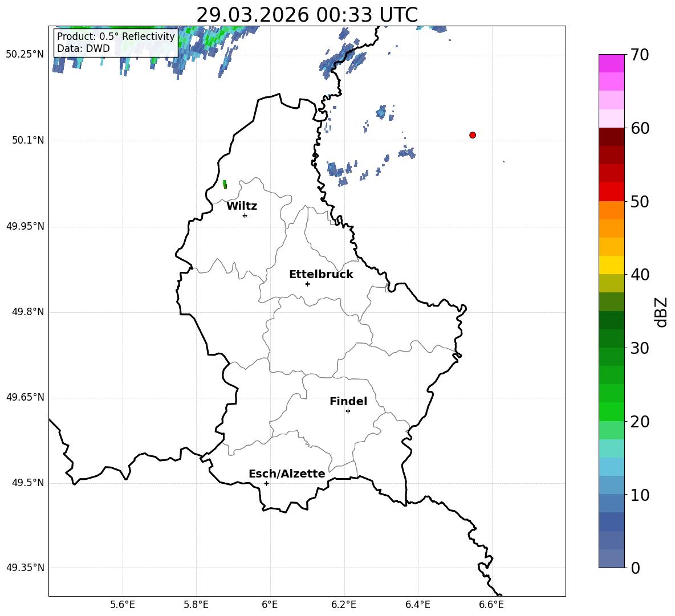This screenshot has height=616, width=675.
Task: Click the bright red 50 dBZ colorbar band
Action: 612,192
